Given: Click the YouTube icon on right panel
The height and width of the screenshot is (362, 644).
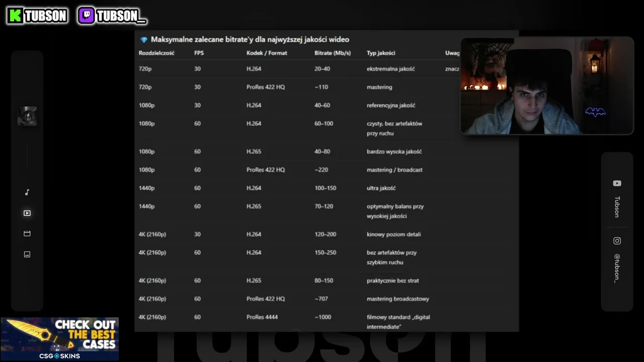Looking at the screenshot, I should (617, 184).
